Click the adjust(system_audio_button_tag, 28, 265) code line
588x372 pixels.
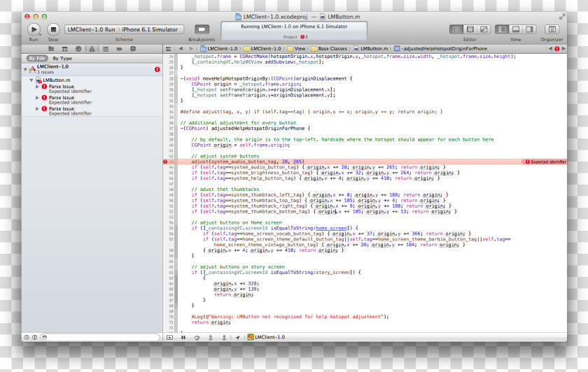tap(248, 162)
